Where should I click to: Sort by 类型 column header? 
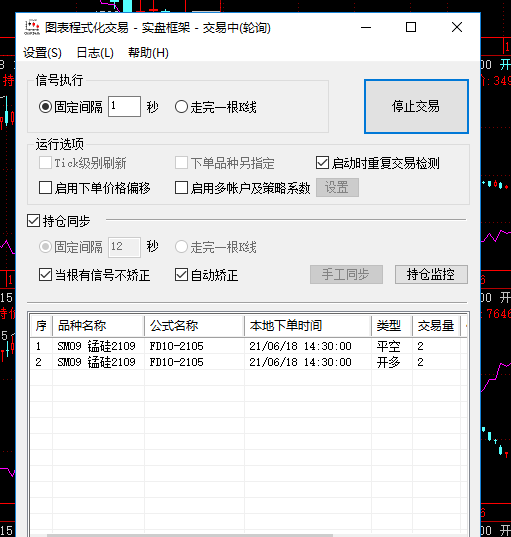(x=392, y=326)
